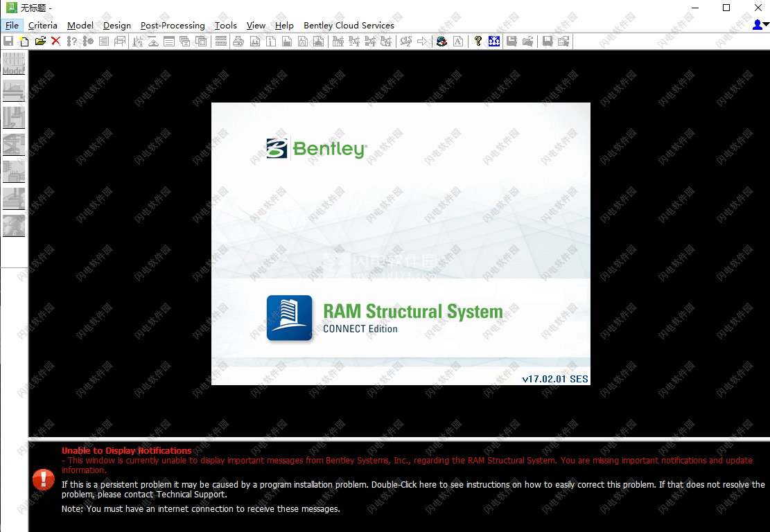Open the steel beam module sidebar icon
770x532 pixels.
[x=14, y=91]
